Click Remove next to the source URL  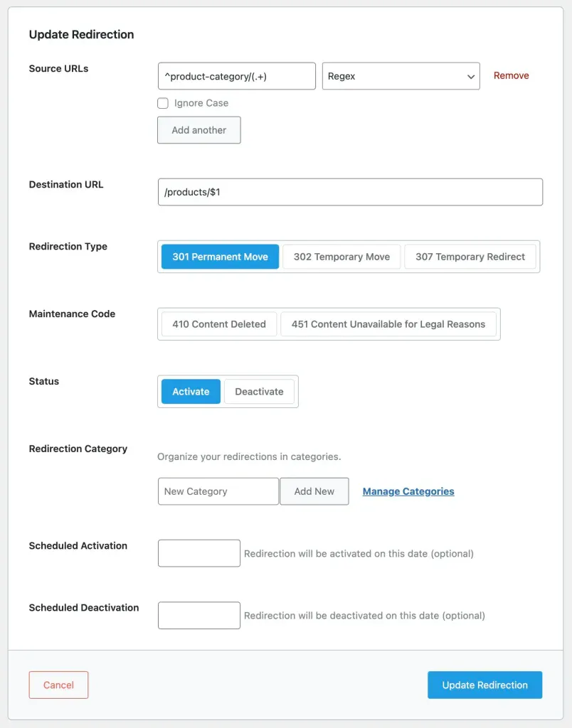[511, 75]
